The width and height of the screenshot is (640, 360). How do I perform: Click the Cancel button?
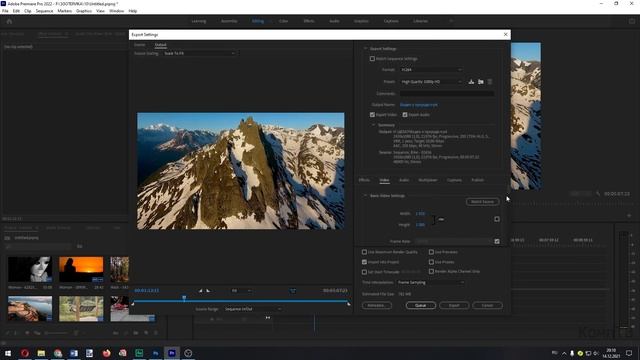click(487, 305)
